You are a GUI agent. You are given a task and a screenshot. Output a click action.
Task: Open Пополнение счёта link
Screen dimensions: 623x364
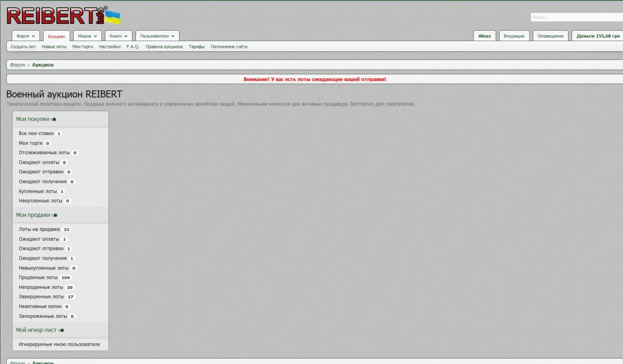[x=229, y=47]
